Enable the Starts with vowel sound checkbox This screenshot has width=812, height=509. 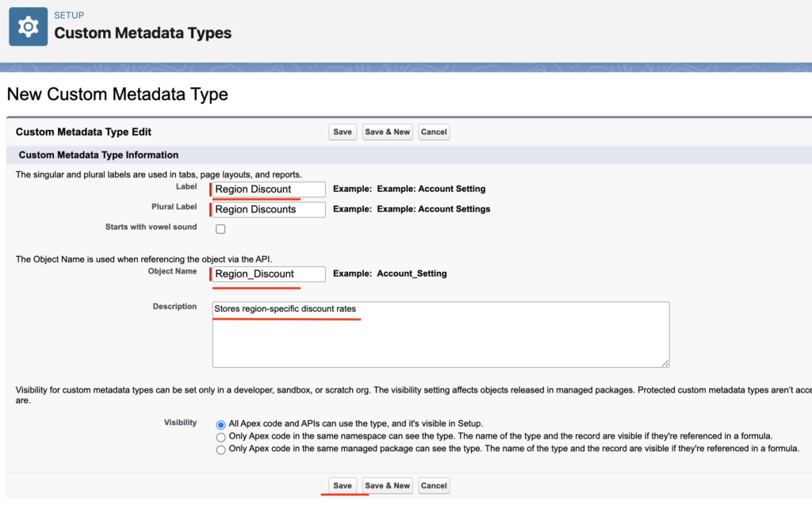[x=219, y=228]
